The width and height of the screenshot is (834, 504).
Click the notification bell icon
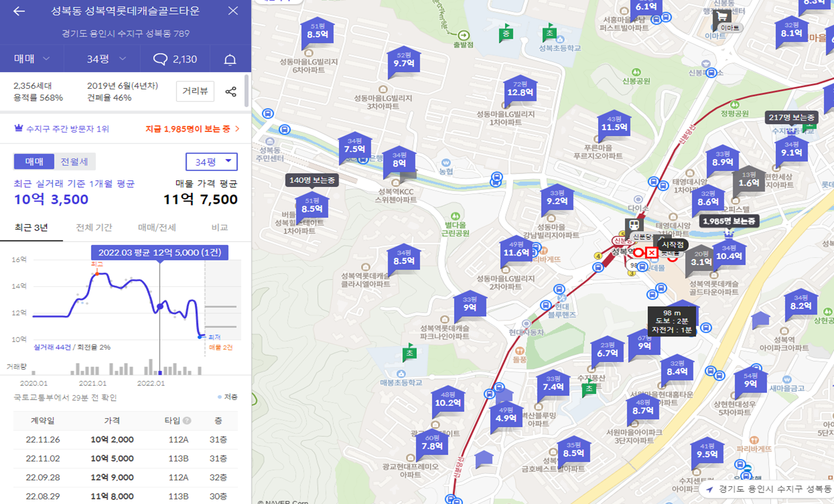pyautogui.click(x=230, y=59)
